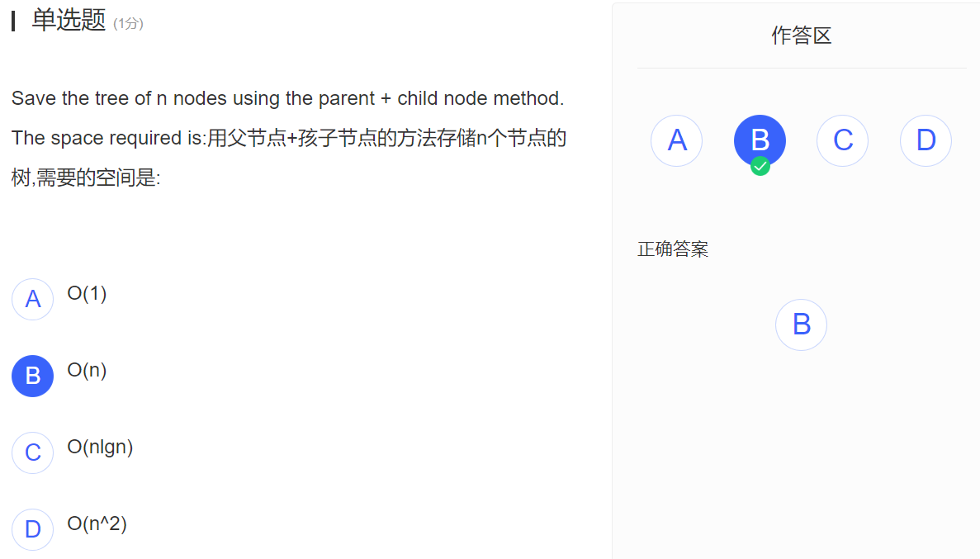Viewport: 980px width, 559px height.
Task: Choose A in the 作答区 answer panel
Action: coord(677,140)
